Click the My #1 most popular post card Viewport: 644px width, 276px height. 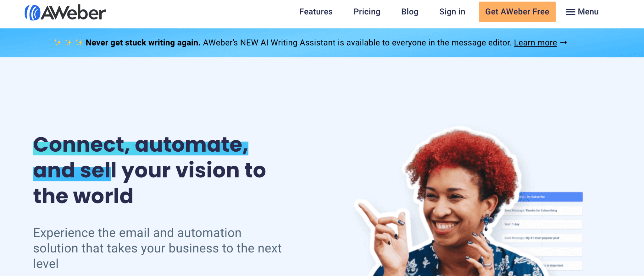[x=542, y=238]
